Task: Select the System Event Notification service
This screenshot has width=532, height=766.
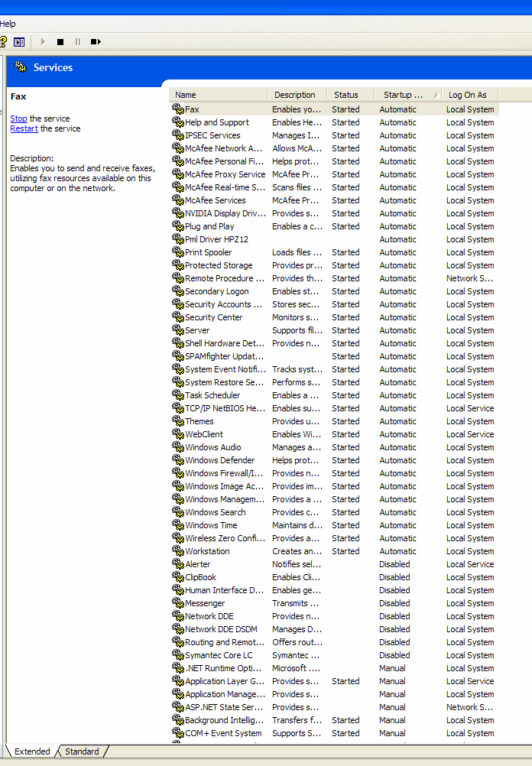Action: 334,369
